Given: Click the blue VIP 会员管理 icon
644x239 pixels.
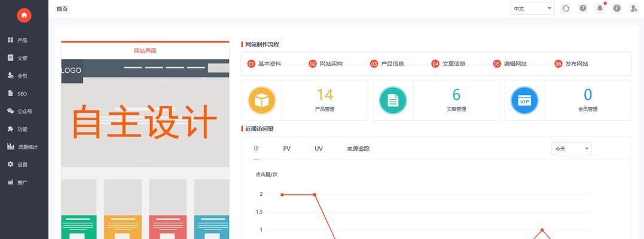Looking at the screenshot, I should 524,100.
